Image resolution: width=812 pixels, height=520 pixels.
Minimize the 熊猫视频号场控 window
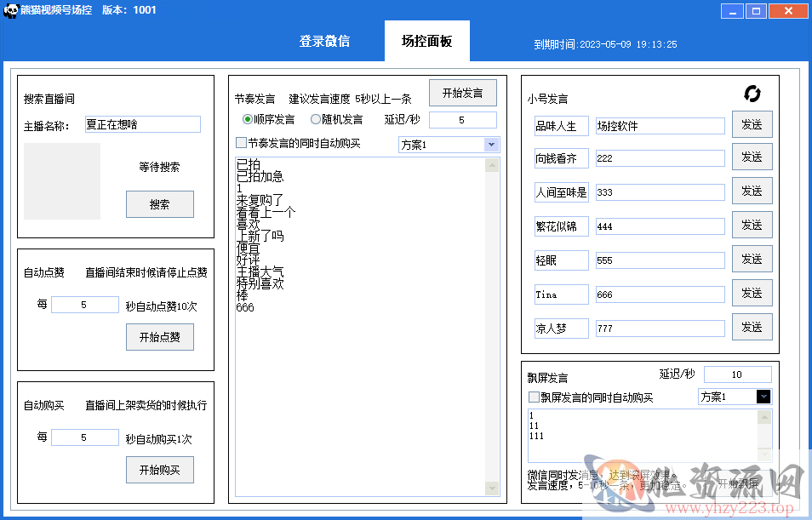pyautogui.click(x=732, y=11)
